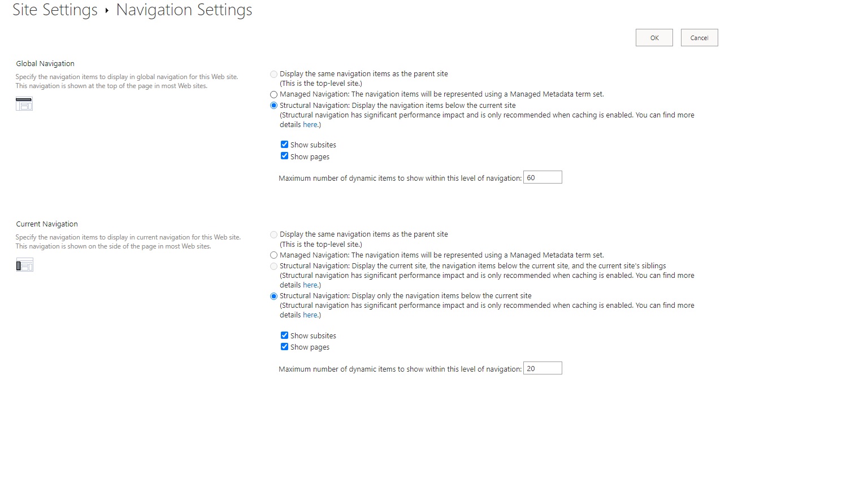Viewport: 868px width, 488px height.
Task: Open the here link under Global Navigation details
Action: click(x=310, y=124)
